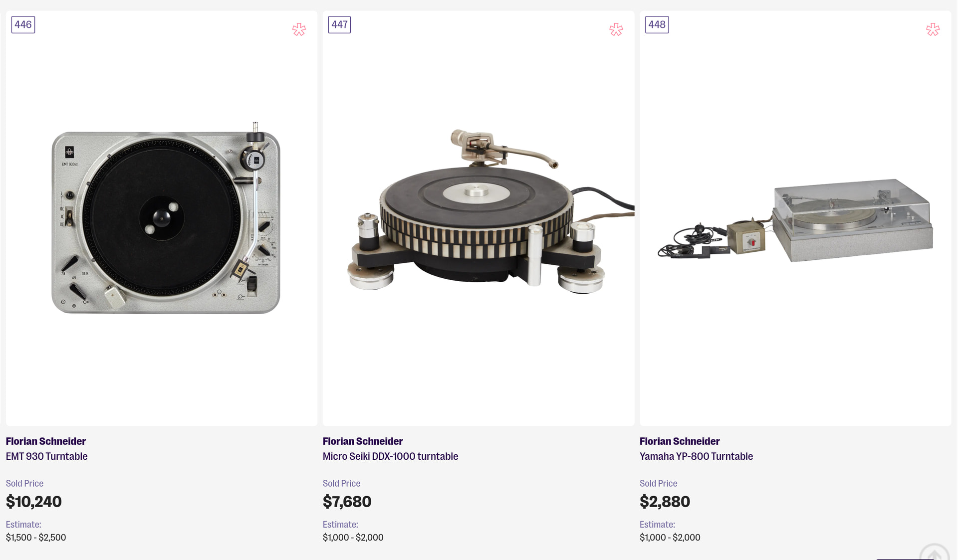The height and width of the screenshot is (560, 958).
Task: Click the scroll-to-top arrow icon
Action: [x=934, y=554]
